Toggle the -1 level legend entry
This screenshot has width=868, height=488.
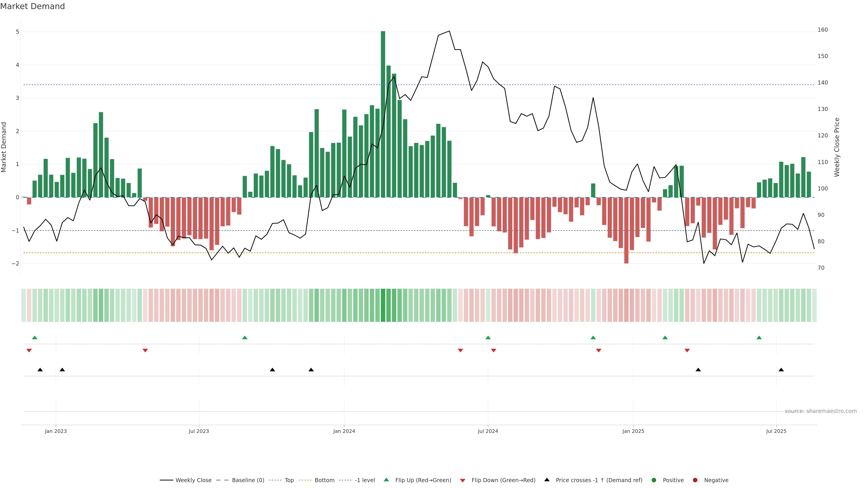[x=365, y=480]
